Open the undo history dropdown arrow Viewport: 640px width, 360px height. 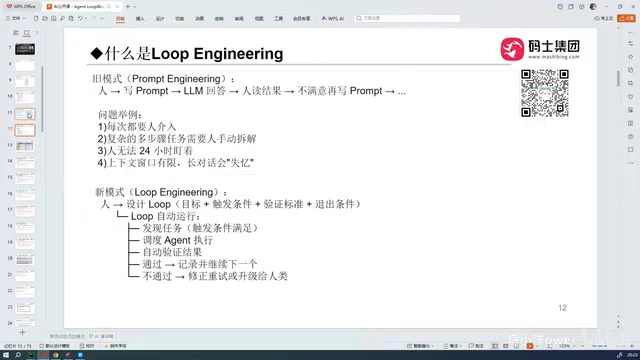point(85,18)
